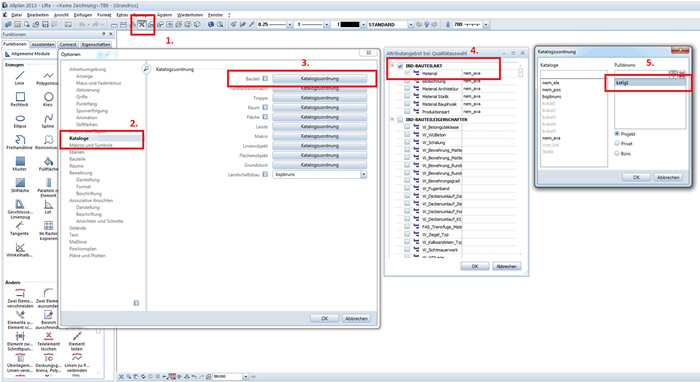Select the Element teilen tool
The image size is (700, 382).
coord(77,341)
